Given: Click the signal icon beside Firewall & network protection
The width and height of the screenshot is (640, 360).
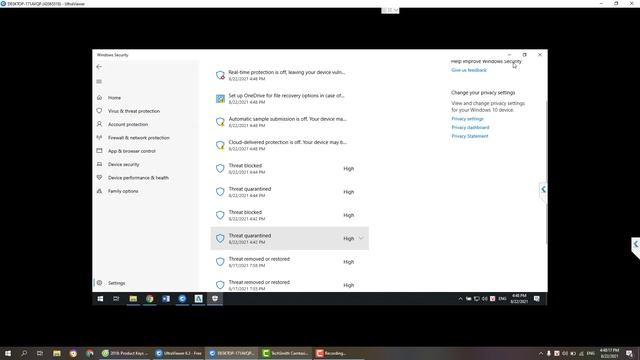Looking at the screenshot, I should [x=99, y=138].
